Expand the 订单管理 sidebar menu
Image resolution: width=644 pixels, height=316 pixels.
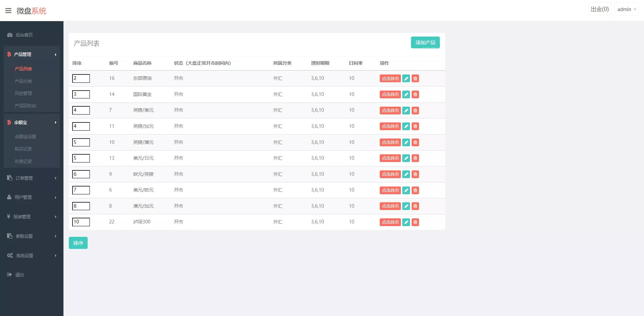[32, 178]
